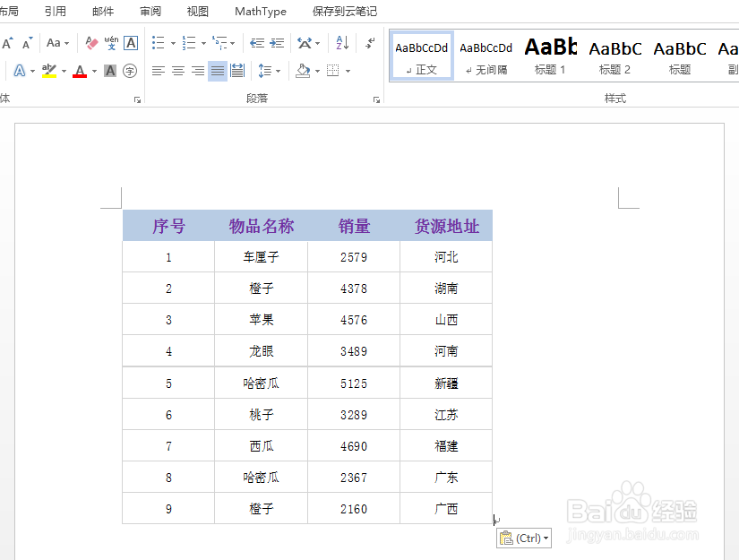Apply the 正文 style
Viewport: 739px width, 560px height.
click(x=422, y=56)
